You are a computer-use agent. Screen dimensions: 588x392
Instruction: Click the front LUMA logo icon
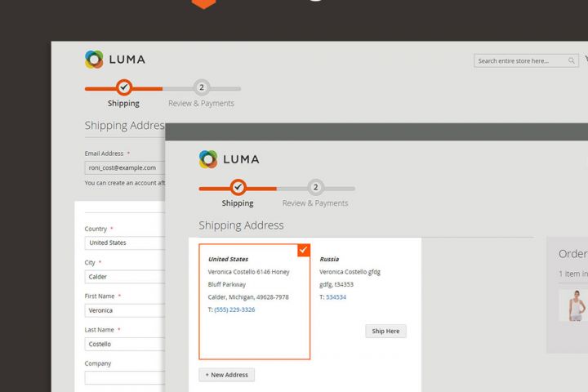[x=208, y=159]
